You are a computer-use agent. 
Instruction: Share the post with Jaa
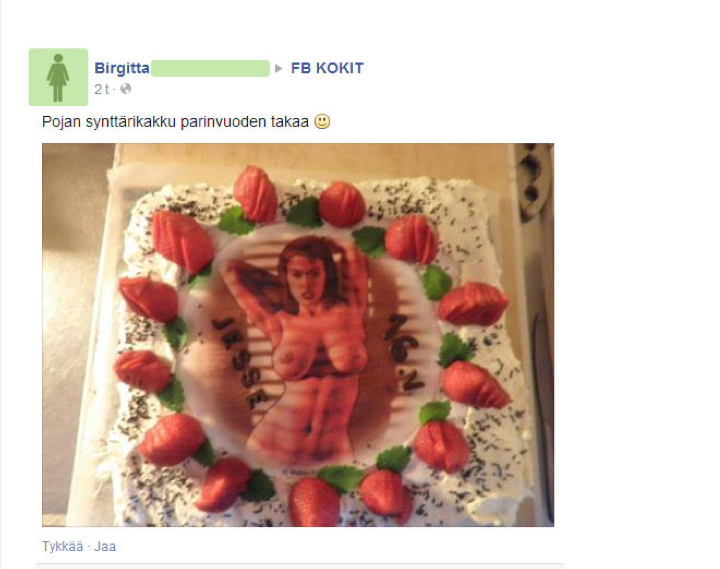pos(105,546)
